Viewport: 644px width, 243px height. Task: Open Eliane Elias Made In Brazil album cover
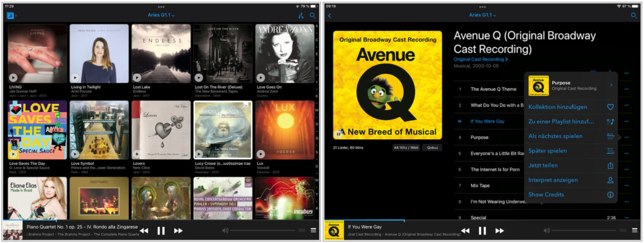(37, 198)
